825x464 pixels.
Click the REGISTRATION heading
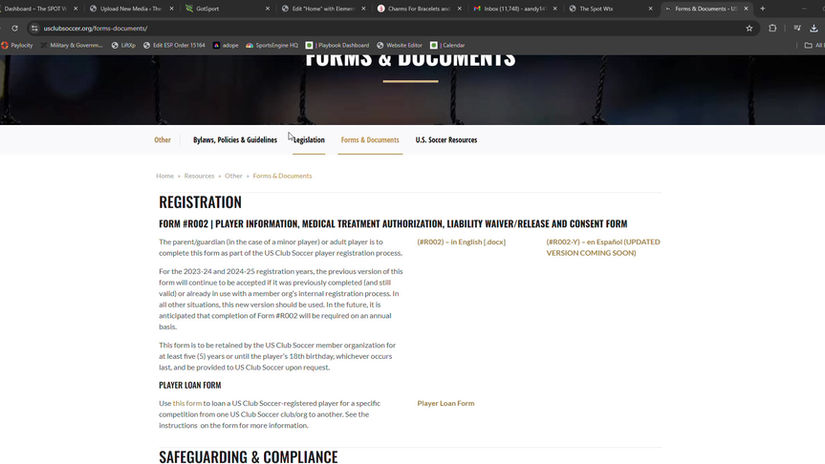click(200, 202)
